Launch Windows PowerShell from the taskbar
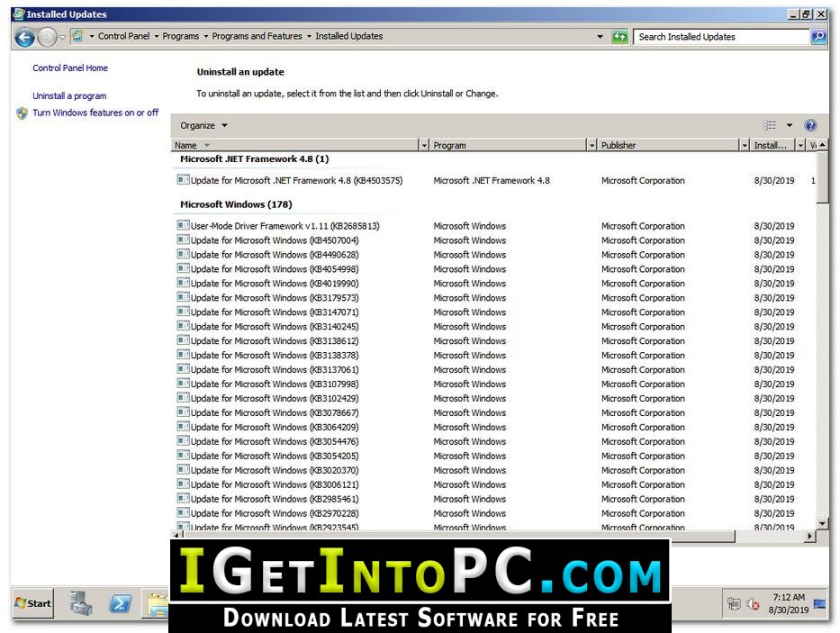The image size is (840, 633). [x=120, y=603]
